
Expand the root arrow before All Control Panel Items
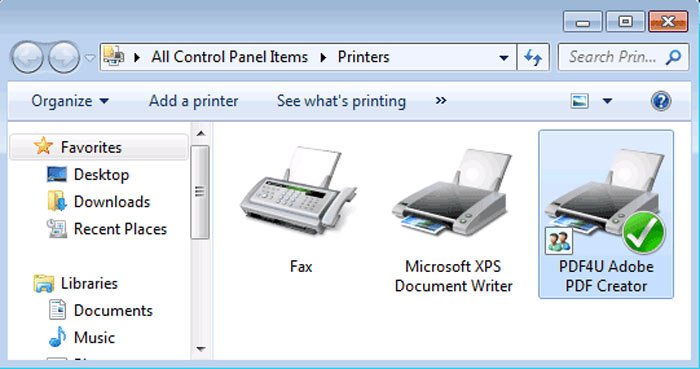click(x=137, y=58)
